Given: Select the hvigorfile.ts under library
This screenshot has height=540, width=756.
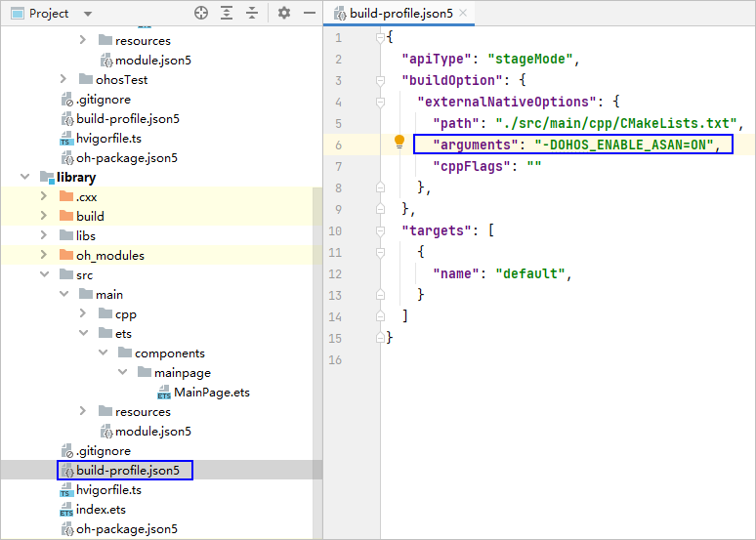Looking at the screenshot, I should [x=108, y=490].
